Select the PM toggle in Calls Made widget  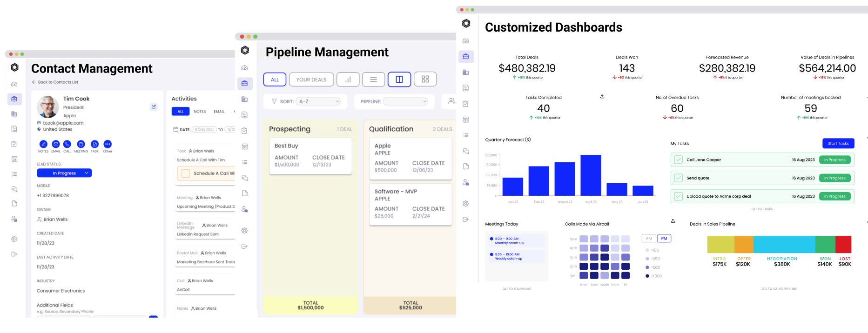[x=664, y=239]
